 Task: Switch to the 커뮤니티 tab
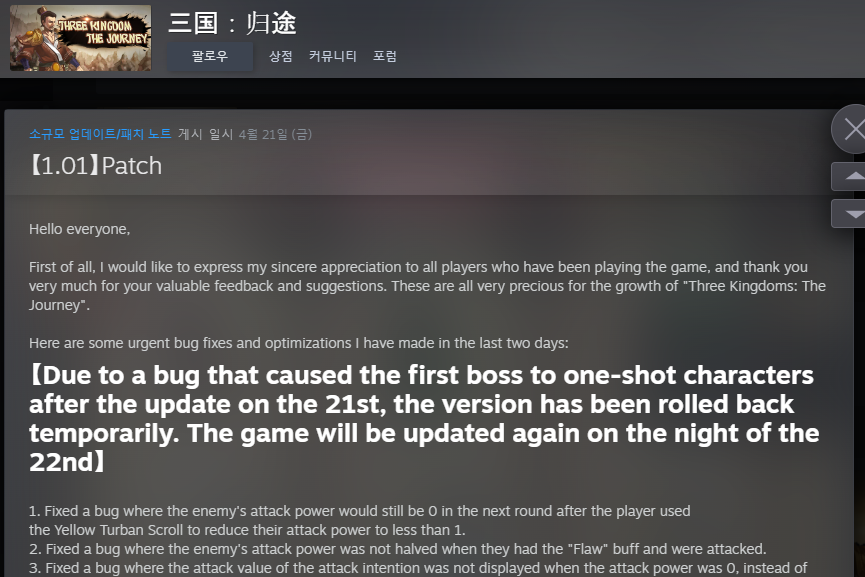tap(333, 56)
